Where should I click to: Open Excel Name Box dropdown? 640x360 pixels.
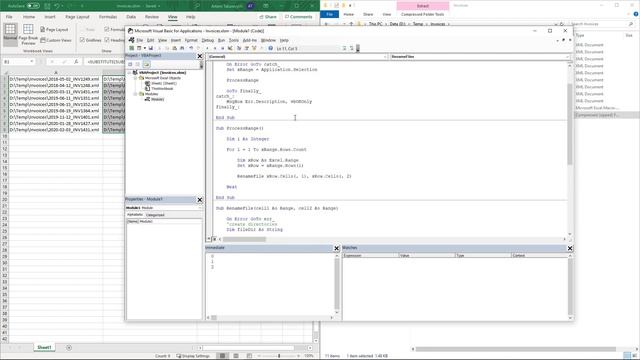tap(31, 62)
